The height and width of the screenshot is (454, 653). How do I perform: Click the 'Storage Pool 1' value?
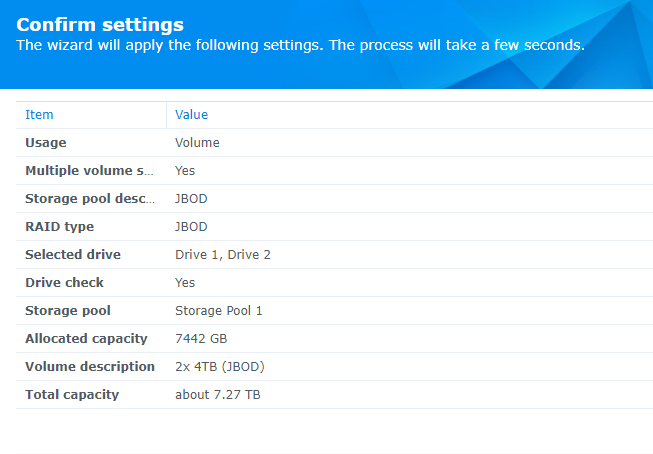click(x=218, y=311)
